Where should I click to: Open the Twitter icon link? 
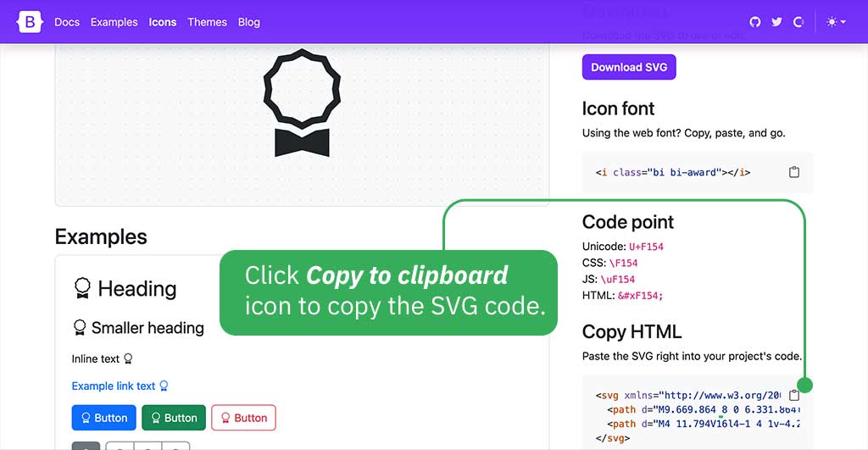click(776, 22)
